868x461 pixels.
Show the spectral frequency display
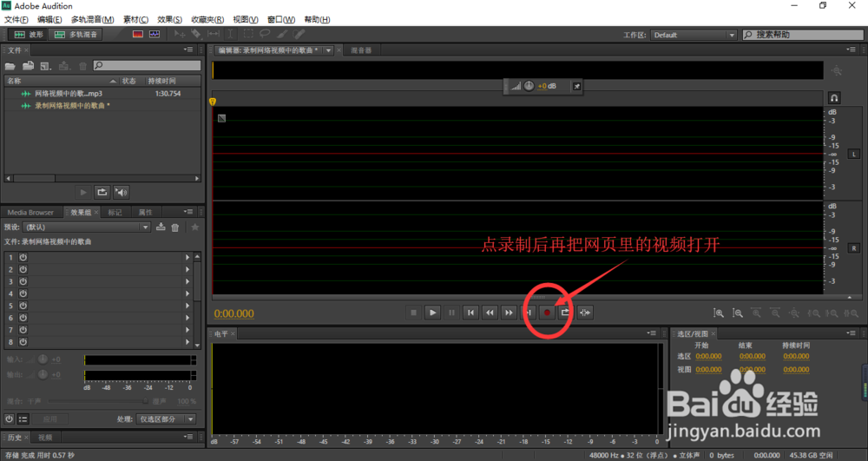138,35
